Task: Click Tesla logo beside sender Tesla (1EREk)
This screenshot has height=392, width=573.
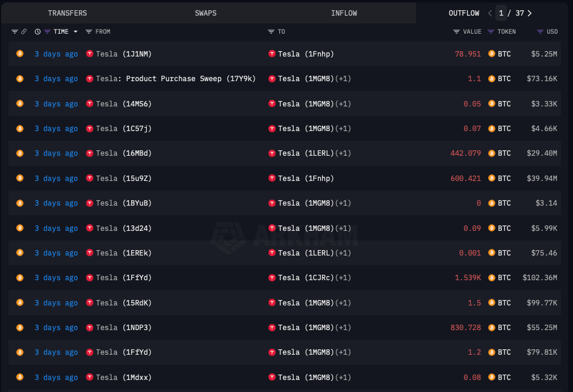Action: pyautogui.click(x=90, y=253)
